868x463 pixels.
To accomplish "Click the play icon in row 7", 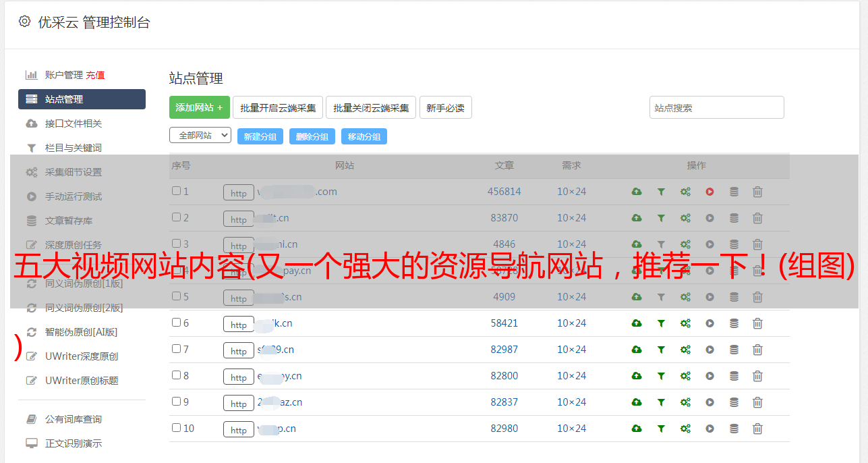I will click(710, 350).
